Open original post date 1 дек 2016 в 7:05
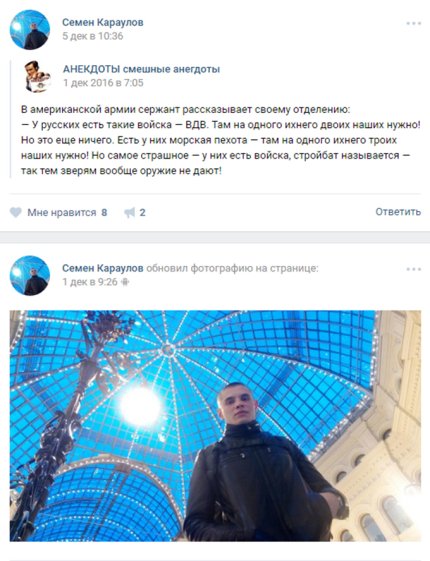The image size is (430, 561). click(x=103, y=83)
